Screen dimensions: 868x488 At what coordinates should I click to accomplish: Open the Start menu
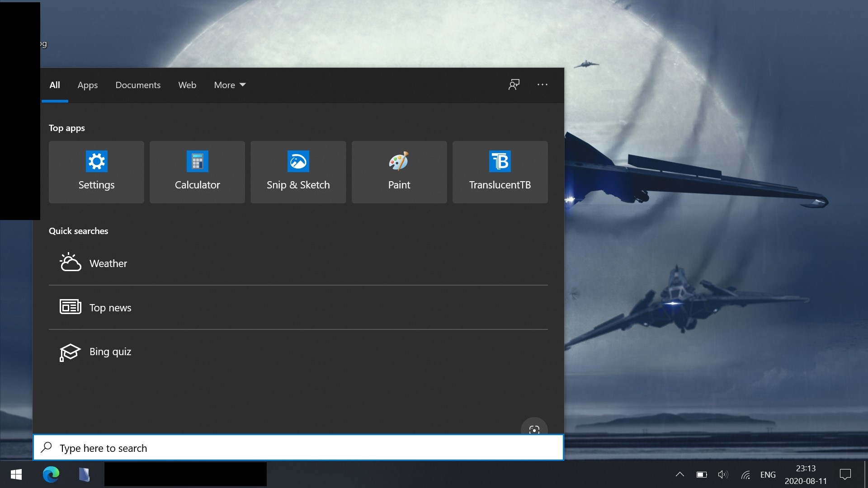[x=15, y=474]
